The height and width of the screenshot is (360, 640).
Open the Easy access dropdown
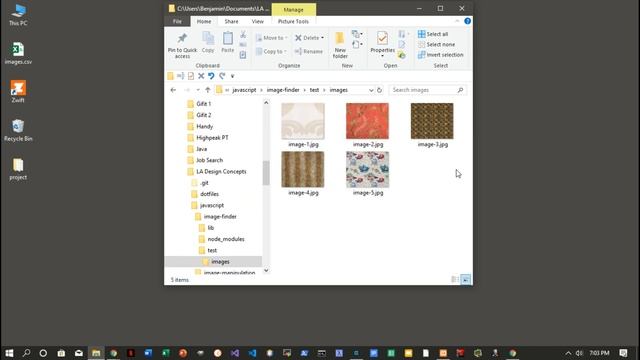point(357,44)
